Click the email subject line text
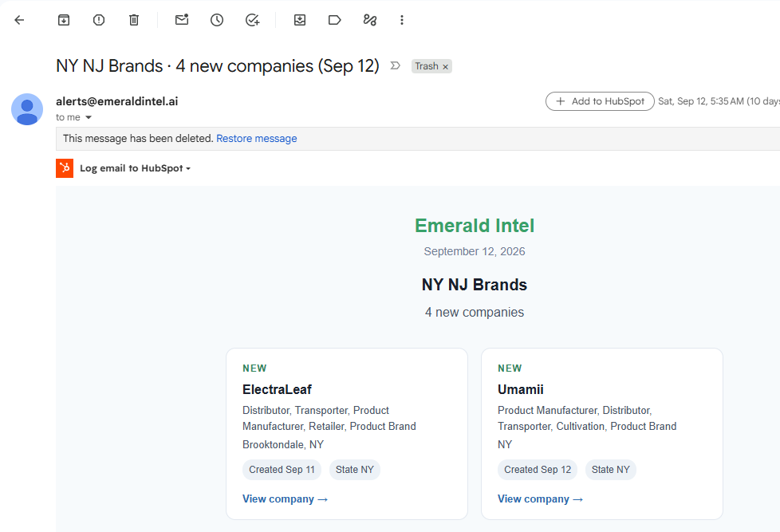This screenshot has width=780, height=532. [x=218, y=65]
